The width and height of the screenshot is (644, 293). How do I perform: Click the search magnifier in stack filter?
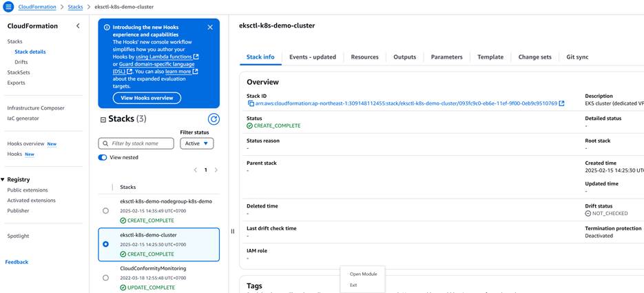[105, 143]
